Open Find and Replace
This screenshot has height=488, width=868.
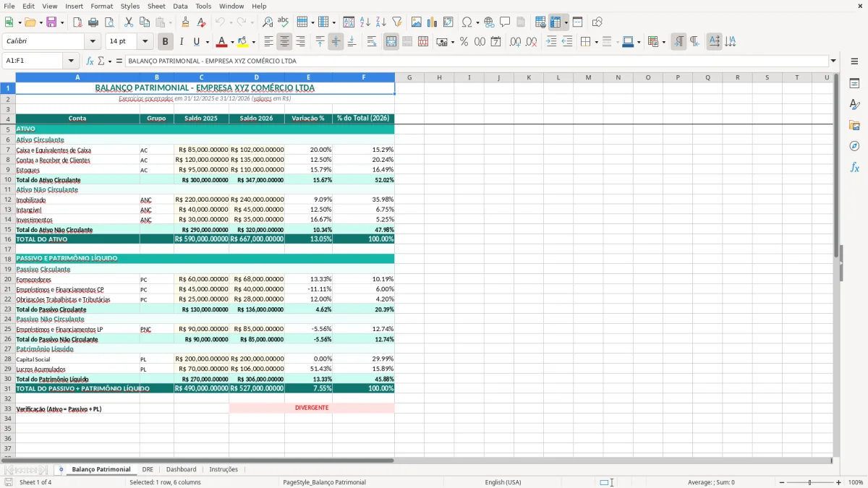(268, 22)
